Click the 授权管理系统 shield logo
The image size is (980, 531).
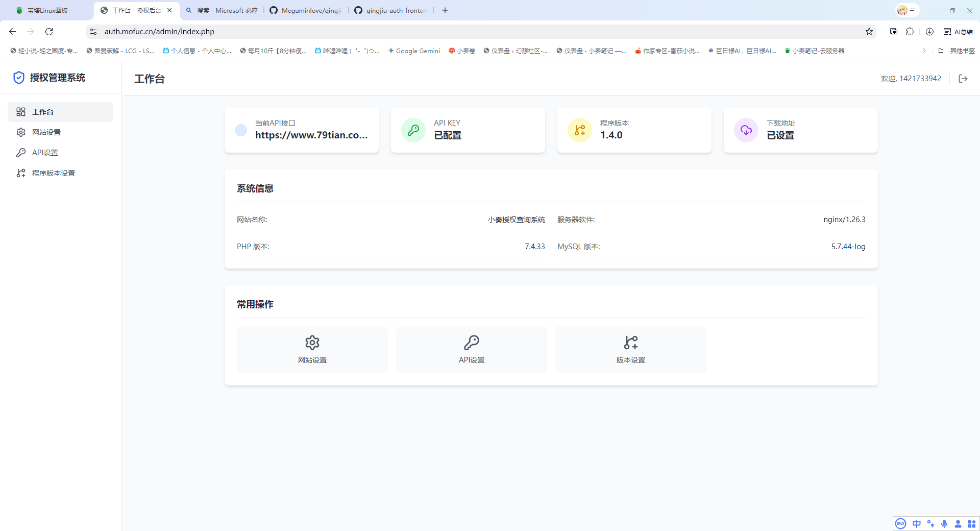point(19,78)
